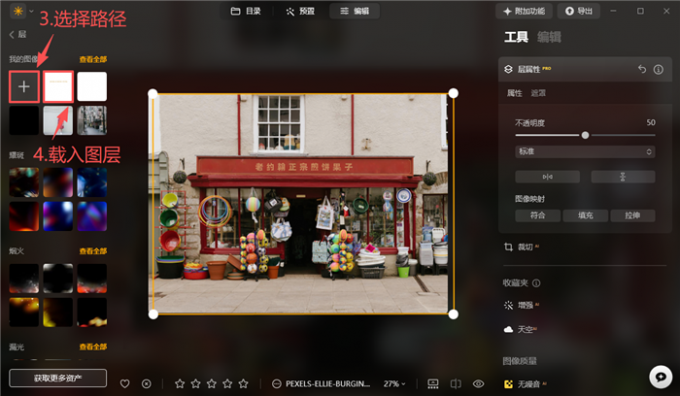Open the blend mode 标准 dropdown
This screenshot has height=396, width=680.
pos(585,151)
